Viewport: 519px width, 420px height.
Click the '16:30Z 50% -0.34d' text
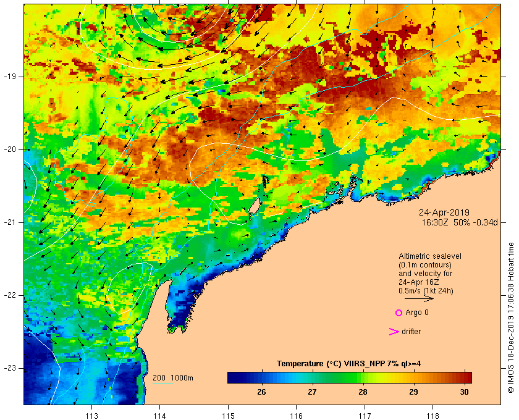(460, 222)
